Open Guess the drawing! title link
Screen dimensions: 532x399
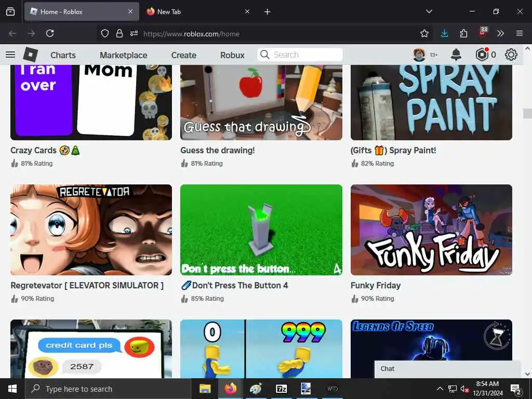point(218,150)
